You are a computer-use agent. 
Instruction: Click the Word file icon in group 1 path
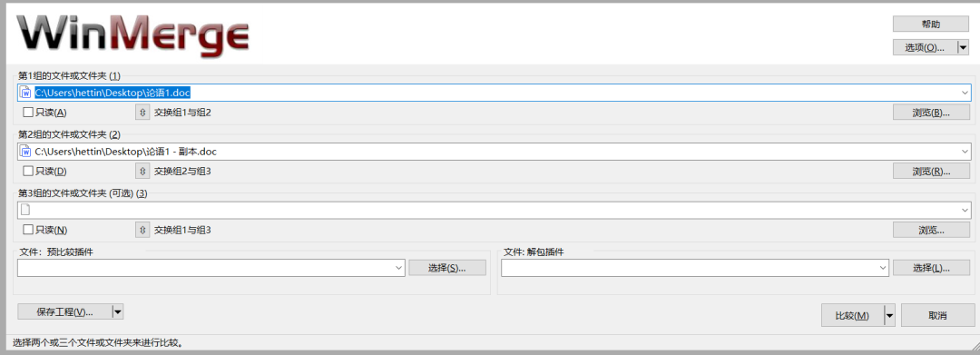coord(25,94)
